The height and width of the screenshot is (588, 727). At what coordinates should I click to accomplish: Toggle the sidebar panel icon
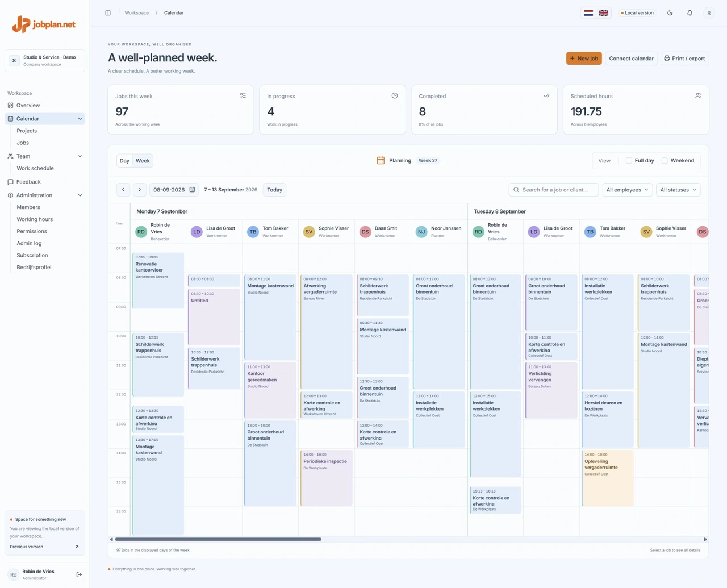[x=108, y=12]
